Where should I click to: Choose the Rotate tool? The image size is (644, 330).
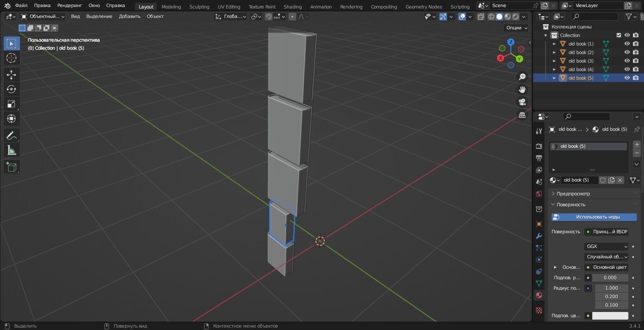pyautogui.click(x=11, y=89)
